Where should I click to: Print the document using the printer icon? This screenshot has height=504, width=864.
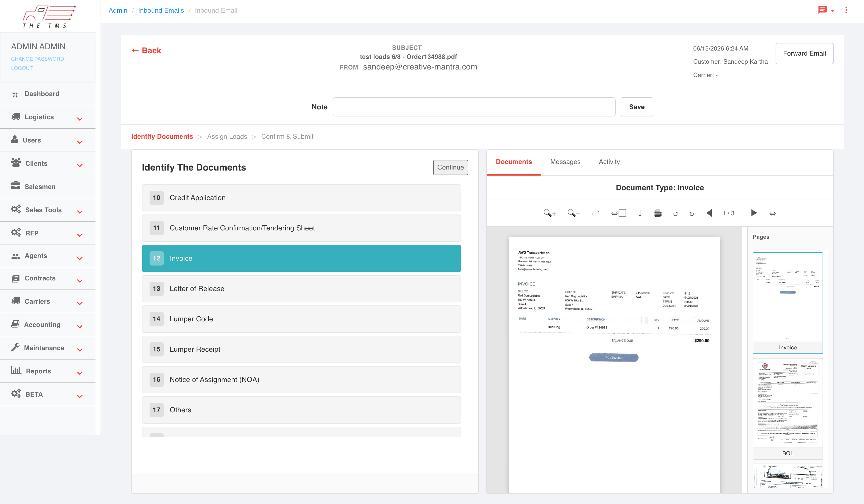[658, 213]
